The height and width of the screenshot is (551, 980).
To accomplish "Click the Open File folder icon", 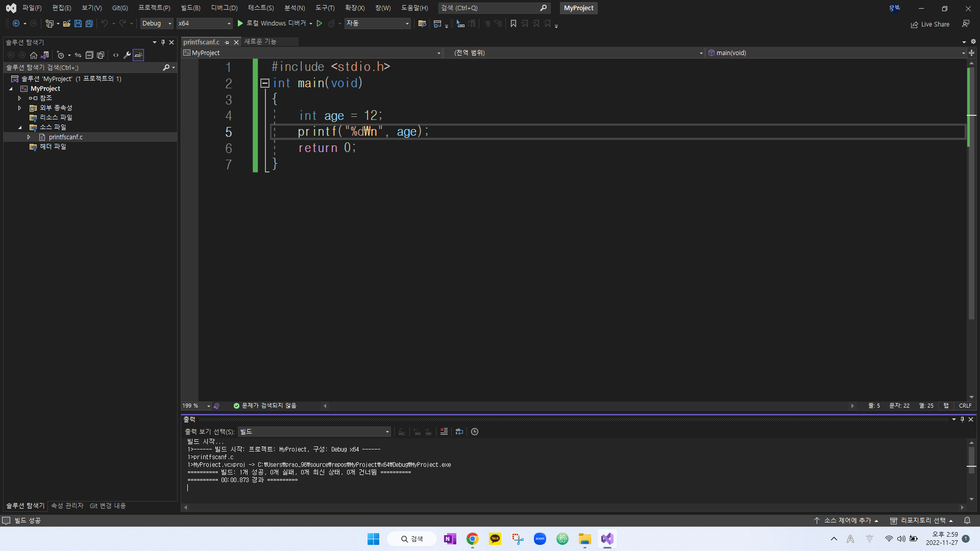I will pyautogui.click(x=67, y=23).
